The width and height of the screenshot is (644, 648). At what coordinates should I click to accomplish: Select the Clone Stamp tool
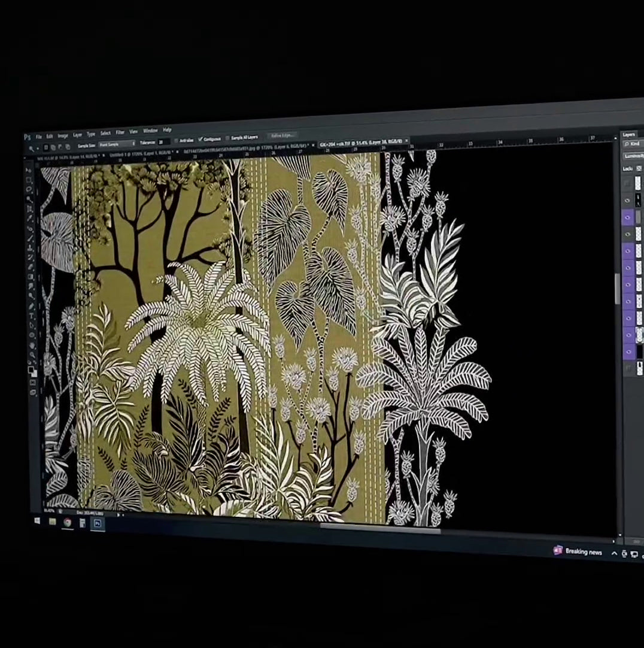click(x=30, y=247)
